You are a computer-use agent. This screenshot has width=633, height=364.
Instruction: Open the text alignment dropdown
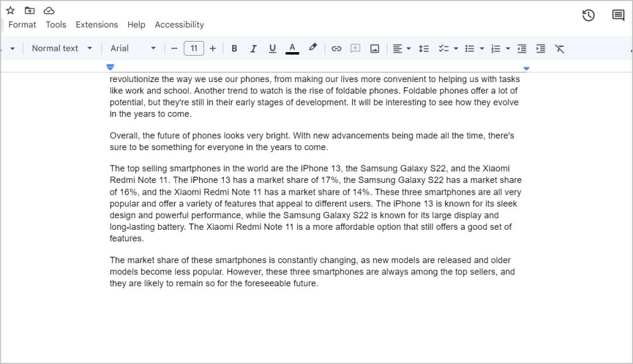401,49
